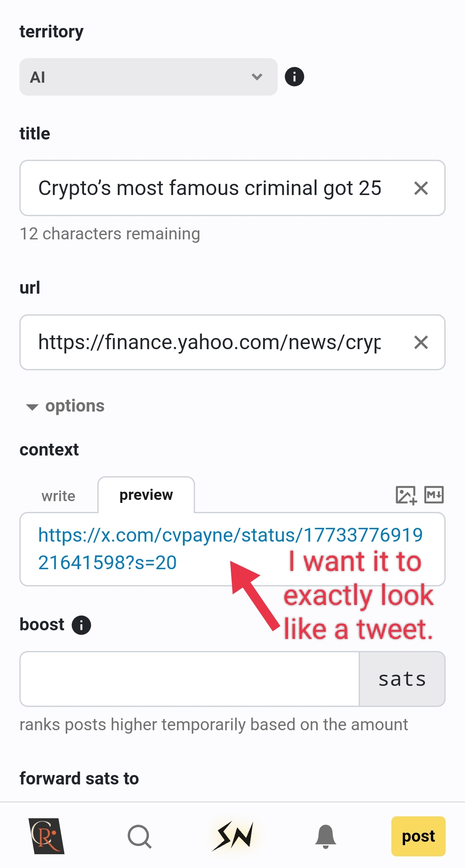Viewport: 465px width, 868px height.
Task: Collapse the options section
Action: [65, 406]
